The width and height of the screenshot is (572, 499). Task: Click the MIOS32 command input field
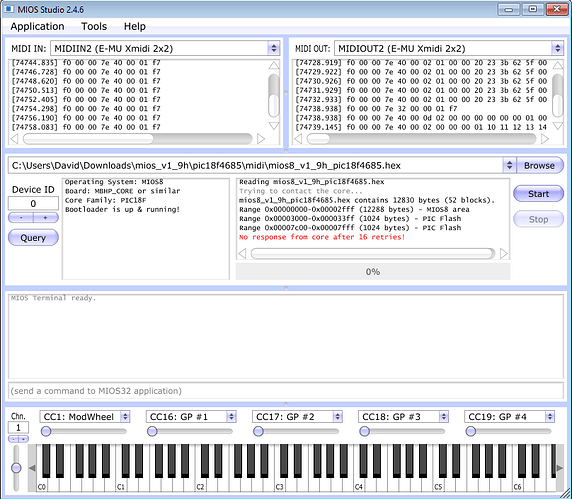coord(286,391)
